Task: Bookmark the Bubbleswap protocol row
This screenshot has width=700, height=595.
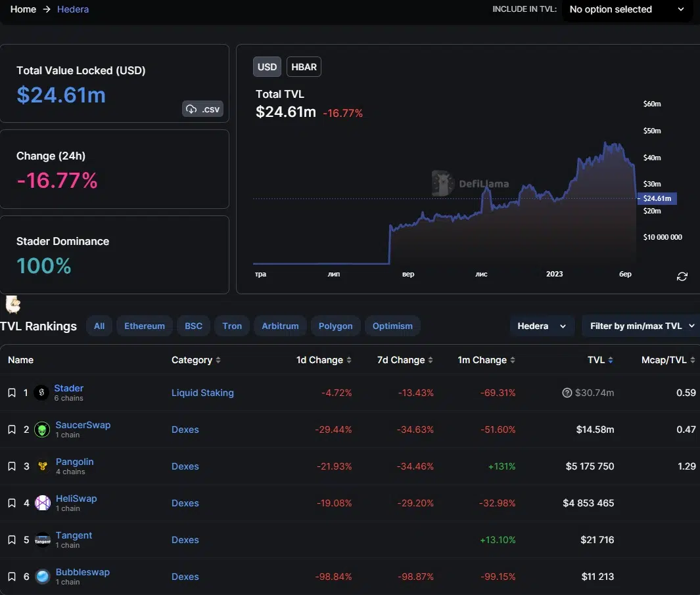Action: pyautogui.click(x=12, y=576)
